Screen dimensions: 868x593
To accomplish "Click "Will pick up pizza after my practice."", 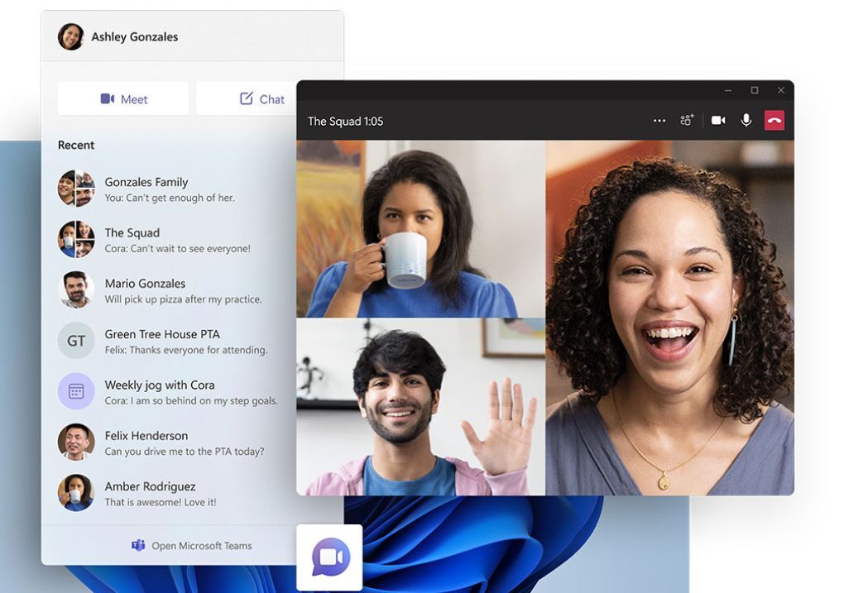I will pos(183,299).
